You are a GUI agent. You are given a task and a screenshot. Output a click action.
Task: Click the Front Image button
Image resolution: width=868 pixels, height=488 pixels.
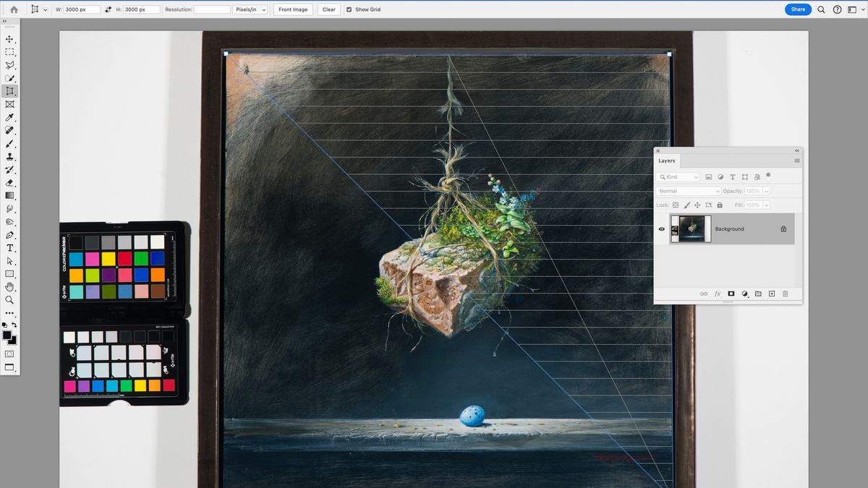pos(293,9)
